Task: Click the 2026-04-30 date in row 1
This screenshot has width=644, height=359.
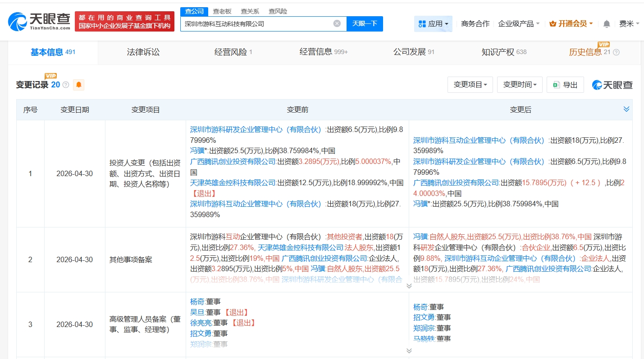Action: click(74, 174)
